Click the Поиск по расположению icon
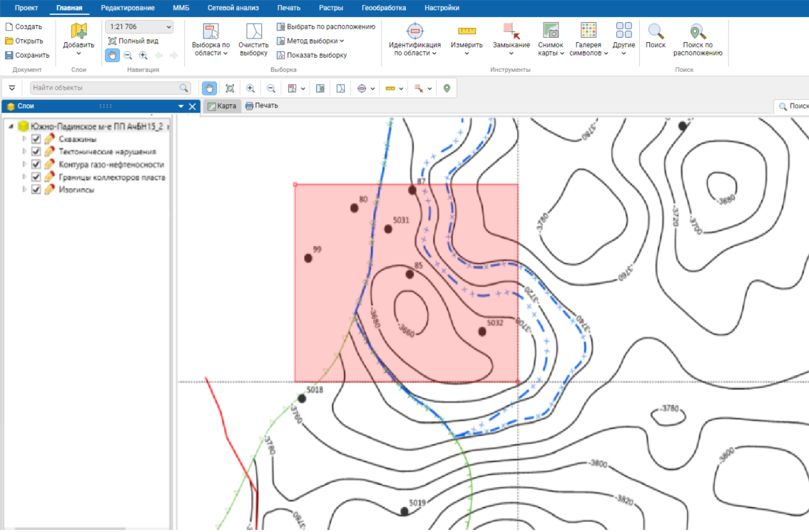The width and height of the screenshot is (809, 532). click(x=697, y=31)
